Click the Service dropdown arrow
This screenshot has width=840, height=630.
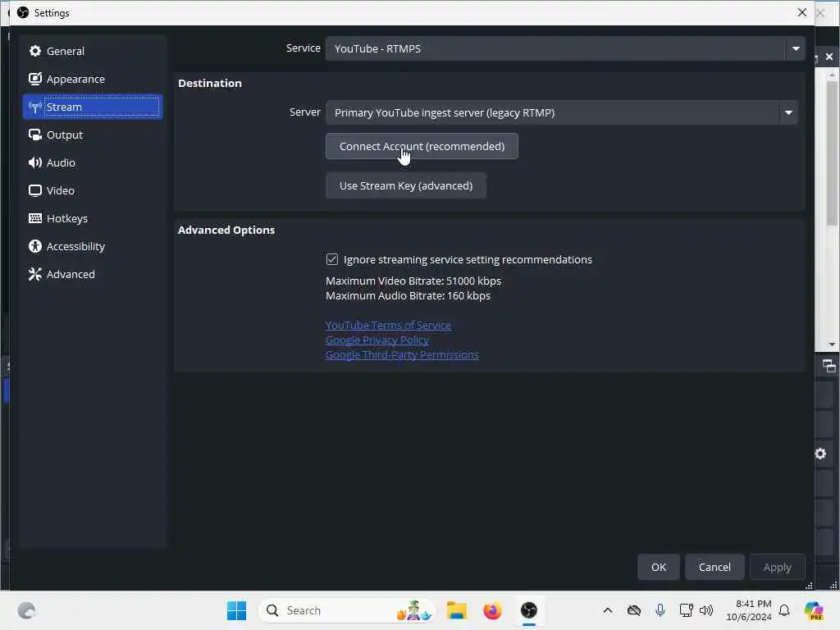pos(796,48)
